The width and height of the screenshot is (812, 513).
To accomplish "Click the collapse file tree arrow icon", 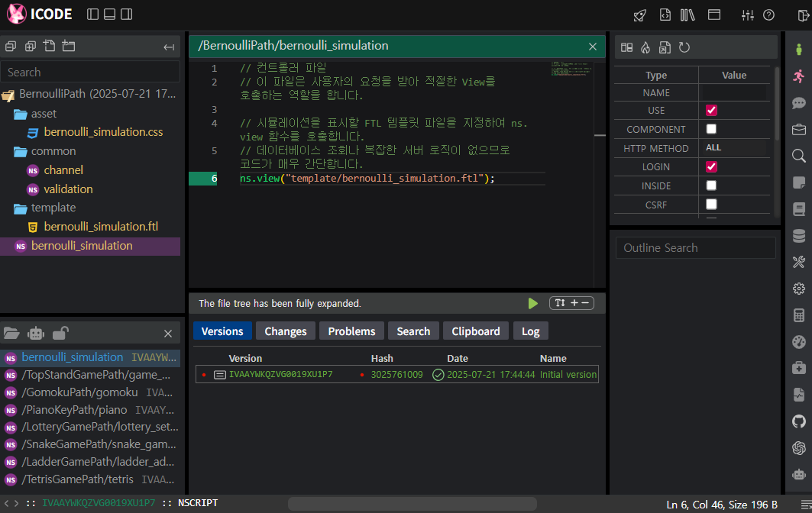I will [169, 47].
